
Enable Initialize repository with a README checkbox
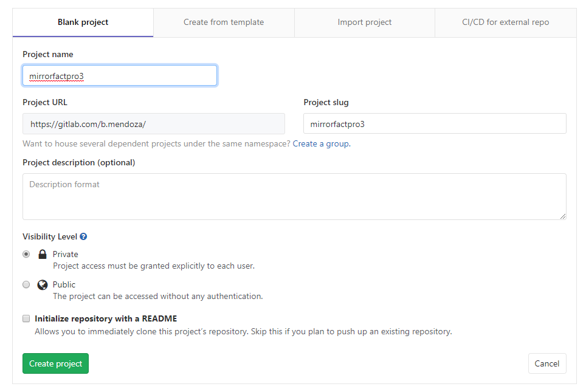click(26, 318)
